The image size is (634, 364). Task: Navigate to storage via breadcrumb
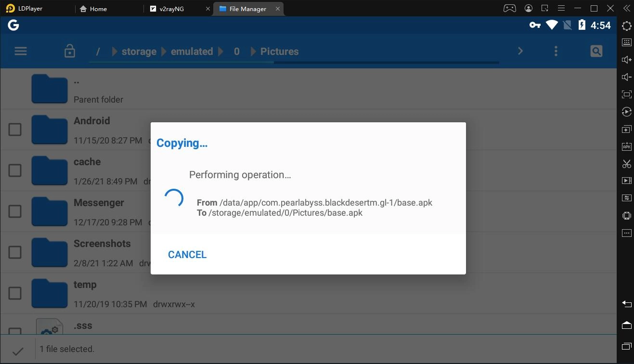click(x=139, y=51)
